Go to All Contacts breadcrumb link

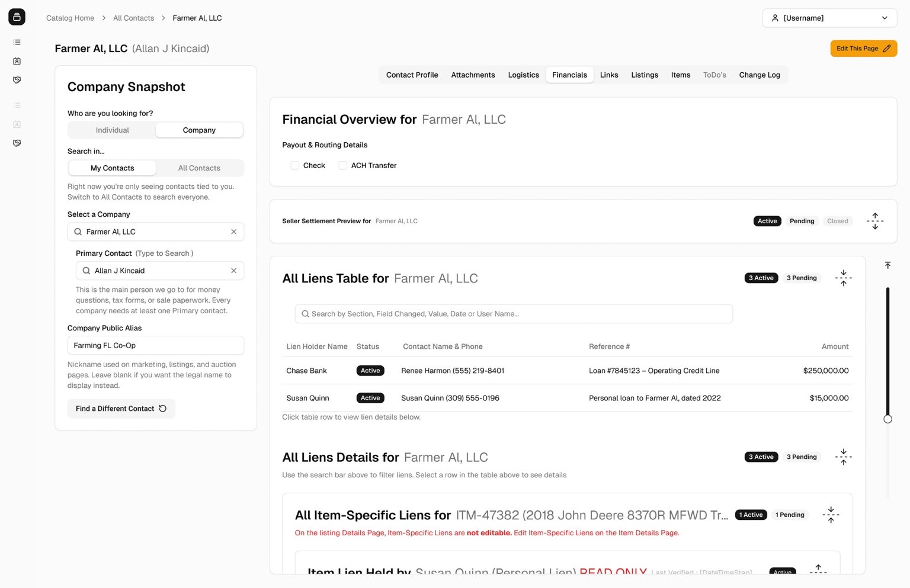(x=133, y=18)
